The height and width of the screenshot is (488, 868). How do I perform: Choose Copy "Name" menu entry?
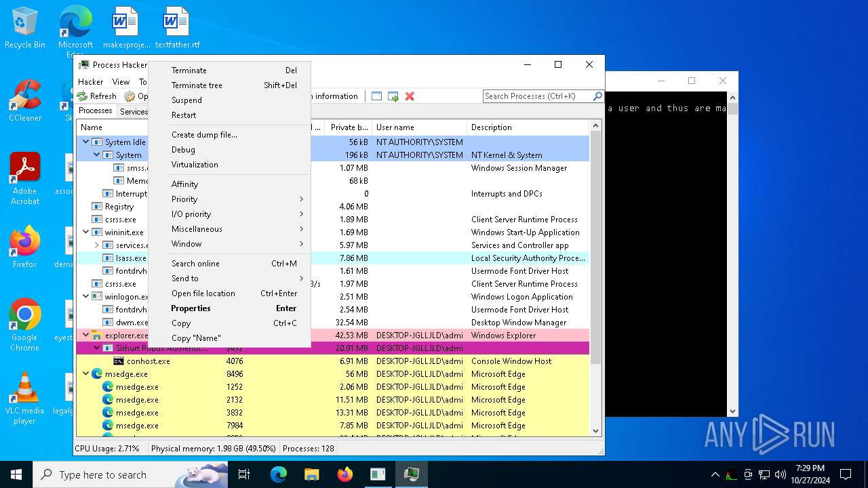tap(229, 338)
